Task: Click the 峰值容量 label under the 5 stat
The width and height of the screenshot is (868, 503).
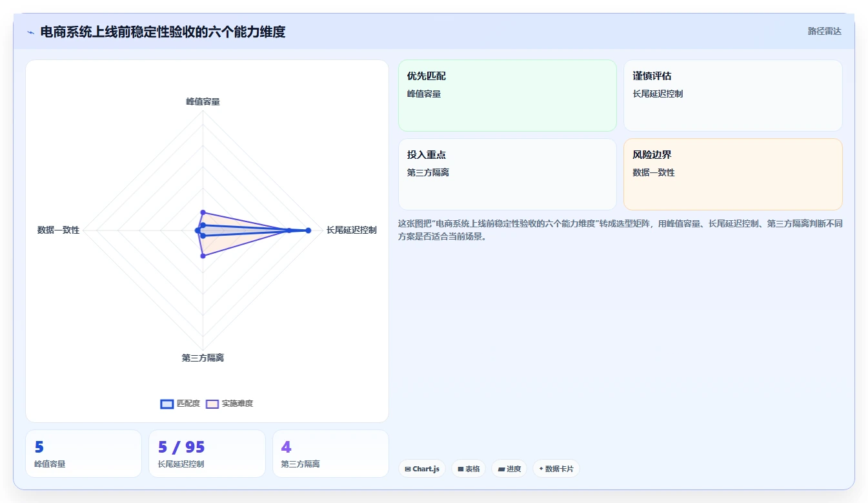Action: point(50,464)
